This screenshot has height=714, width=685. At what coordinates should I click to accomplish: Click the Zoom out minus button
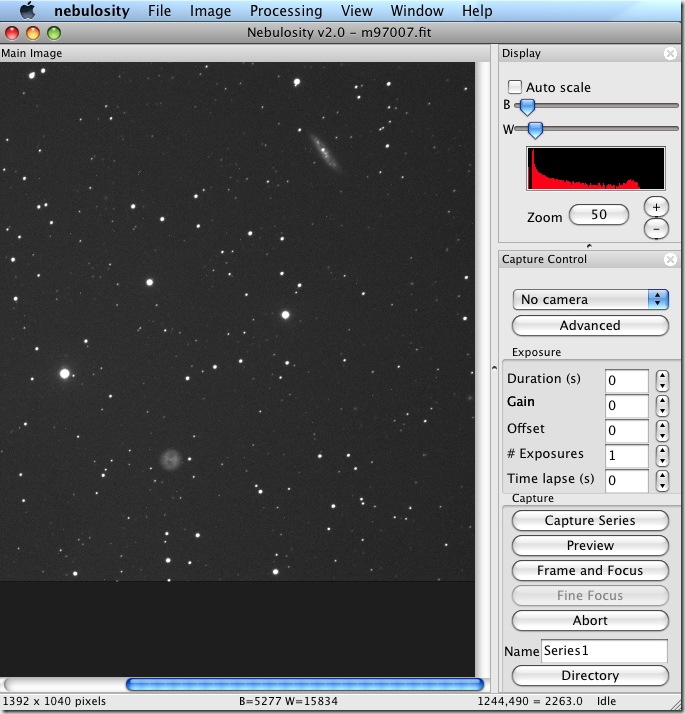[x=656, y=229]
